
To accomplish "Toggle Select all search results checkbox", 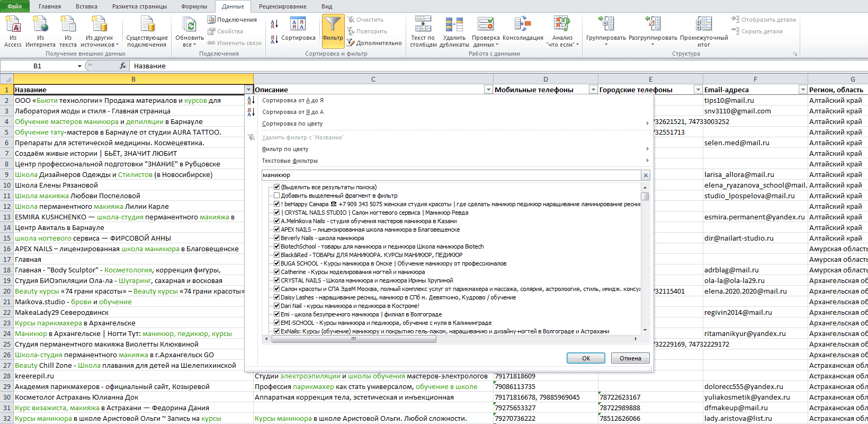I will coord(276,187).
